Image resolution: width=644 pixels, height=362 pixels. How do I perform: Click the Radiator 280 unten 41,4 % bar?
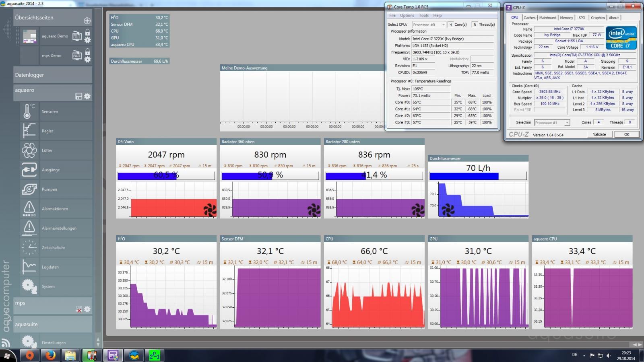click(374, 175)
